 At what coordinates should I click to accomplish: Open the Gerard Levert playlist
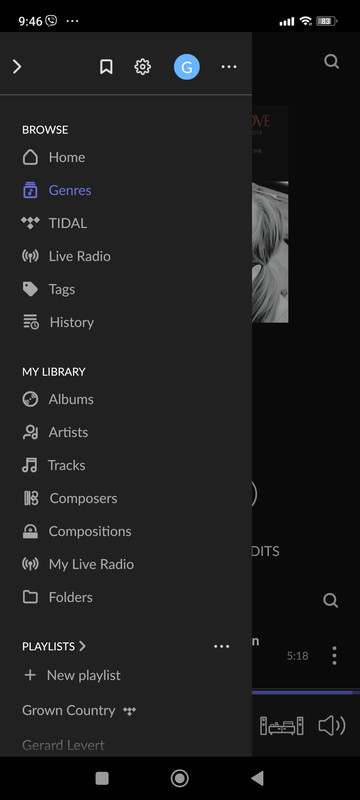(63, 745)
